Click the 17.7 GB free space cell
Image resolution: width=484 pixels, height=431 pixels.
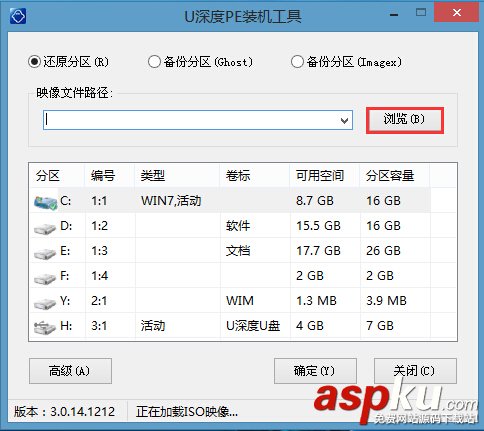click(x=318, y=251)
